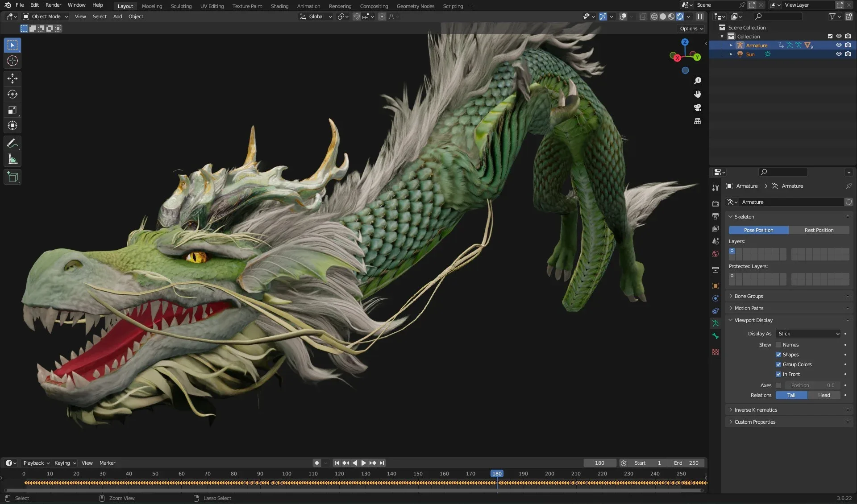Select the Move tool in the toolbar

[x=12, y=78]
